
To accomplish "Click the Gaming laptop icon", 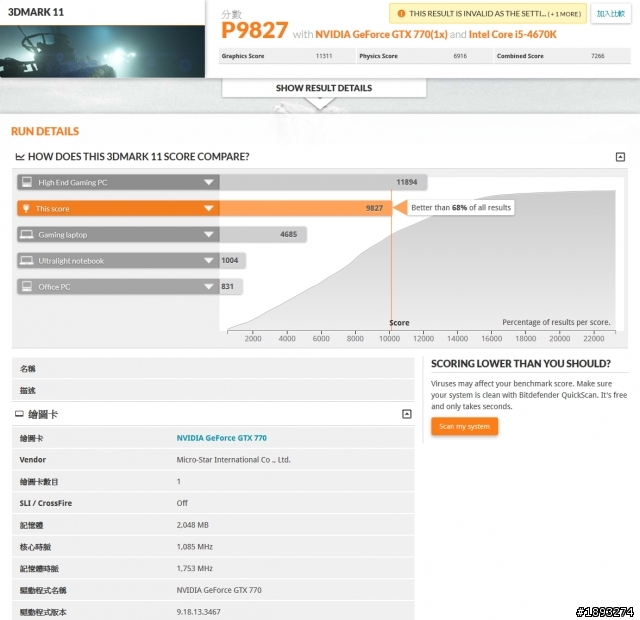I will (27, 234).
